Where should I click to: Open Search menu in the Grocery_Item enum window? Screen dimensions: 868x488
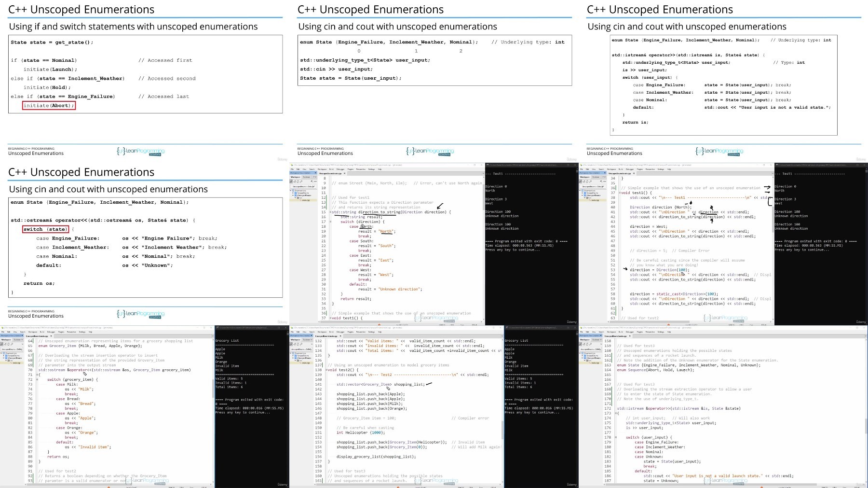tap(23, 332)
